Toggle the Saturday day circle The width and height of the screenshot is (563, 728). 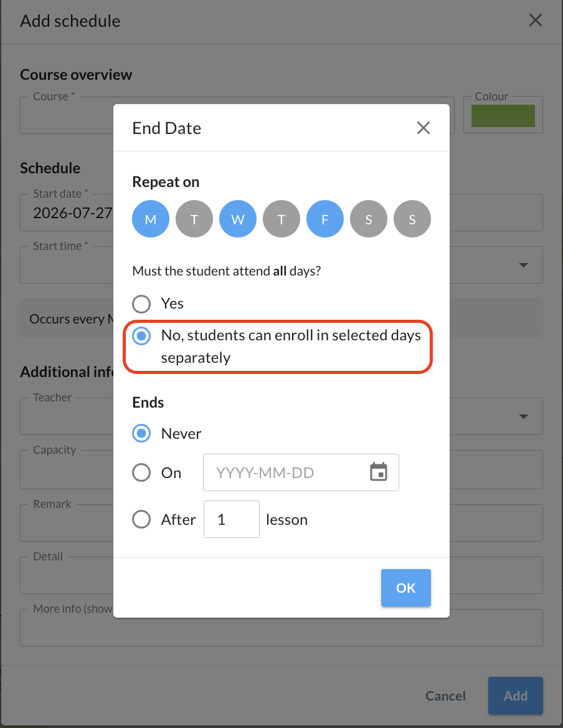click(368, 219)
